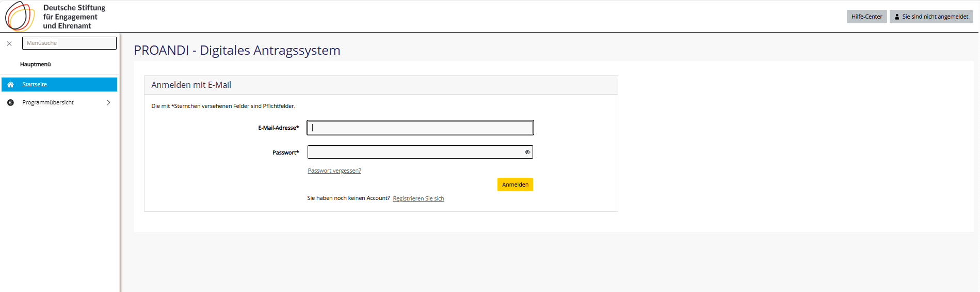The height and width of the screenshot is (292, 980).
Task: Click the Hauptmenü heading
Action: [36, 65]
